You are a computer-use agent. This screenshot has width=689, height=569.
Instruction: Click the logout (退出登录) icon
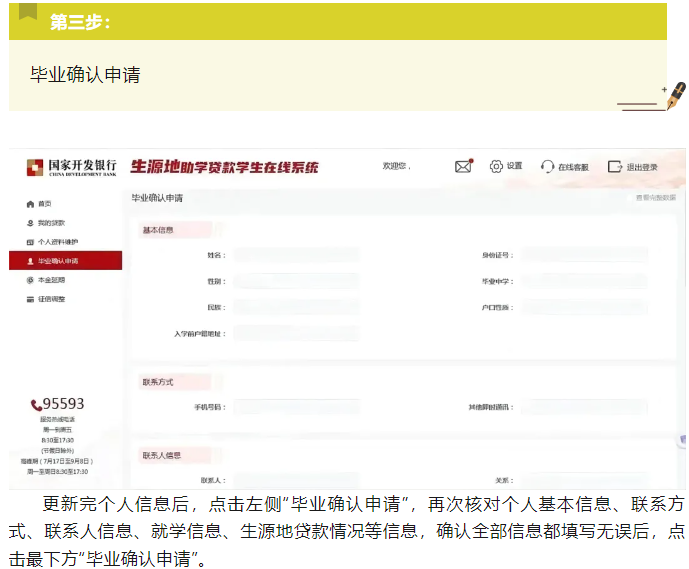click(615, 166)
